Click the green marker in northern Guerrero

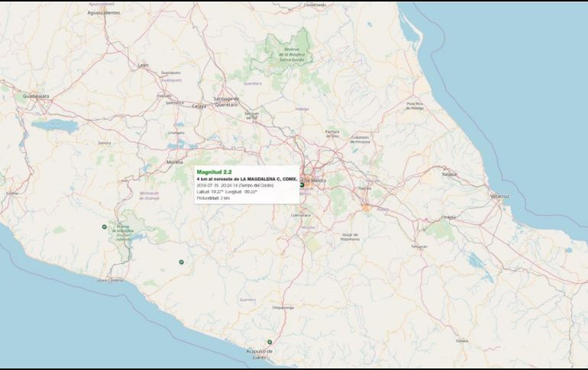coord(181,262)
